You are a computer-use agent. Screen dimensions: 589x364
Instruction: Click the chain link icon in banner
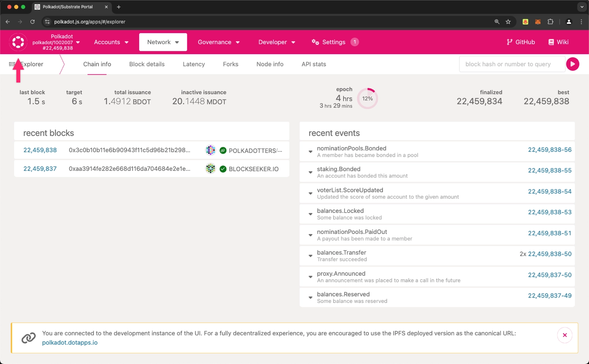coord(28,338)
